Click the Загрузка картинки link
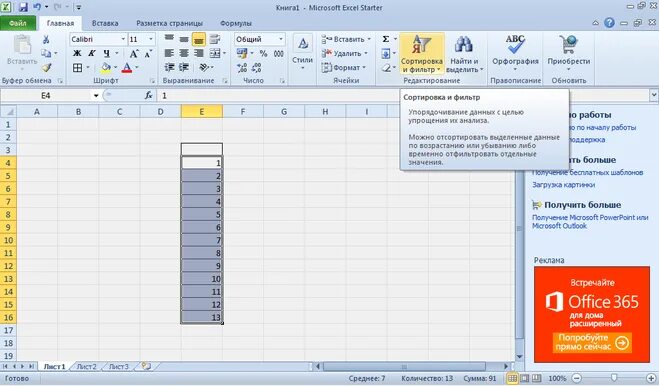 (563, 185)
